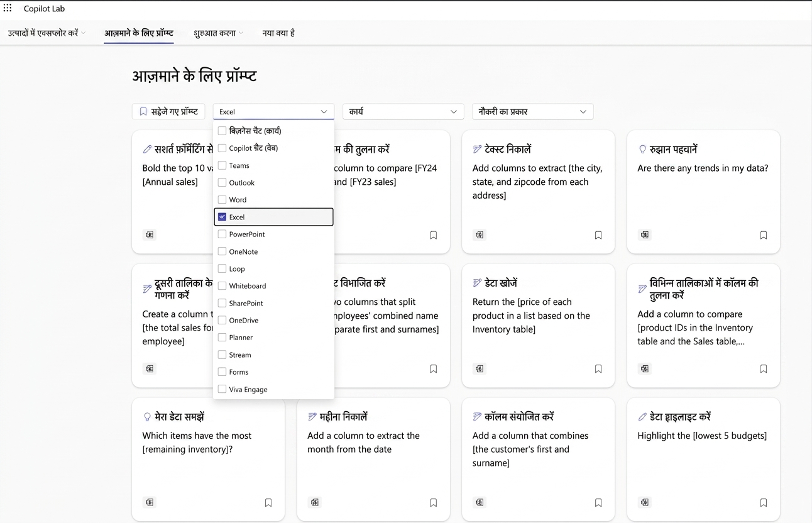Check the 'बिज़नेस चैट (कार्य)' option
This screenshot has height=523, width=812.
point(222,131)
